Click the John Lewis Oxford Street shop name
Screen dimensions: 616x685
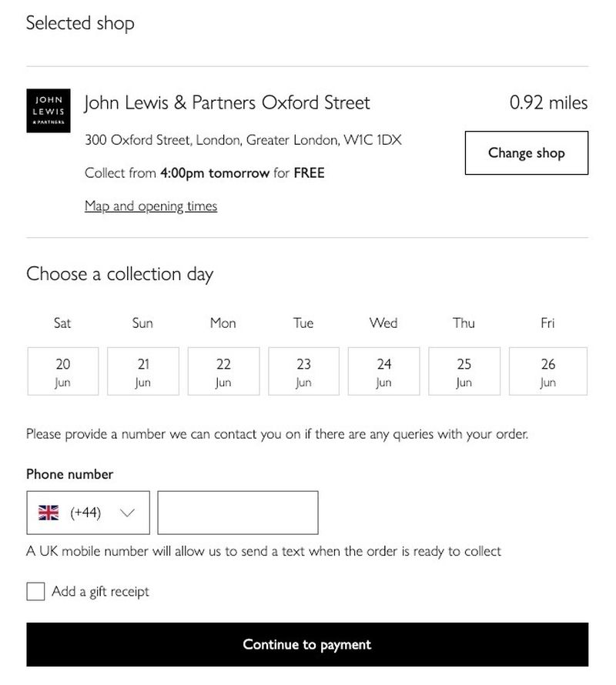coord(227,102)
